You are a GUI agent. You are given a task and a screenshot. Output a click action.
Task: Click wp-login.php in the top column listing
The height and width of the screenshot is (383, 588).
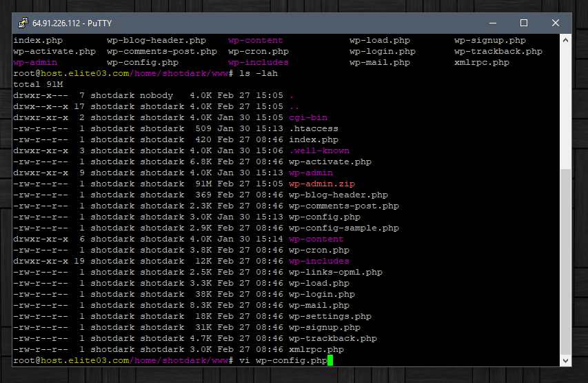tap(383, 52)
